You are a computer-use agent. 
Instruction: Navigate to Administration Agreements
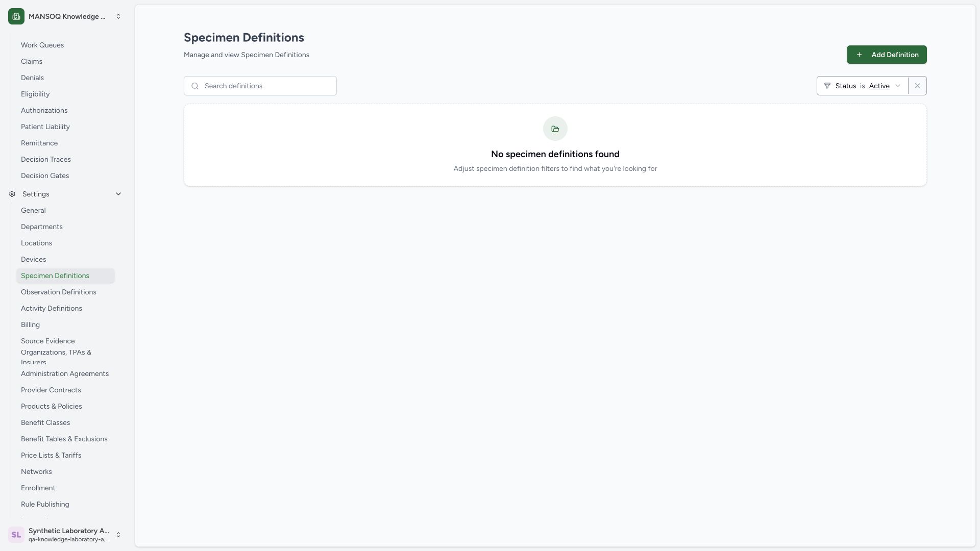tap(65, 373)
